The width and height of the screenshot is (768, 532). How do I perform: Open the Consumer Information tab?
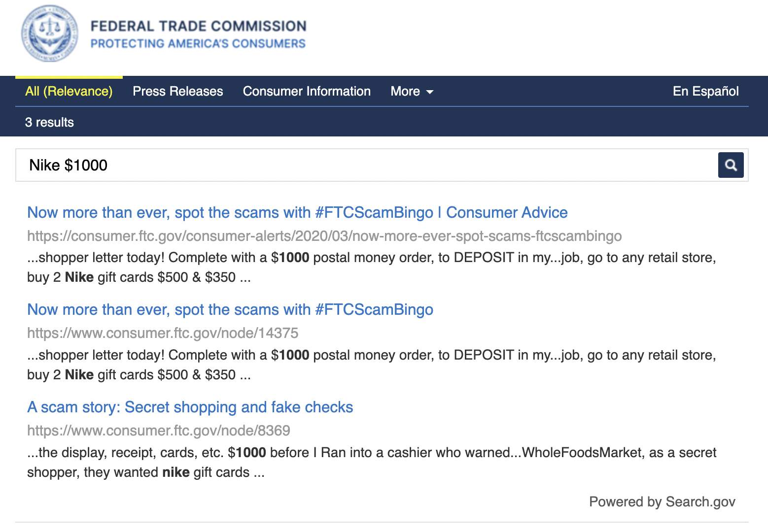coord(307,92)
